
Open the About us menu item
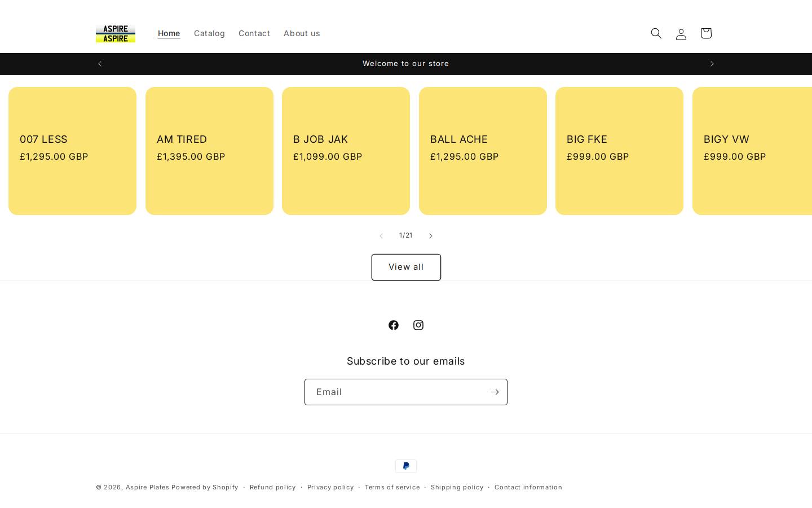[x=302, y=33]
